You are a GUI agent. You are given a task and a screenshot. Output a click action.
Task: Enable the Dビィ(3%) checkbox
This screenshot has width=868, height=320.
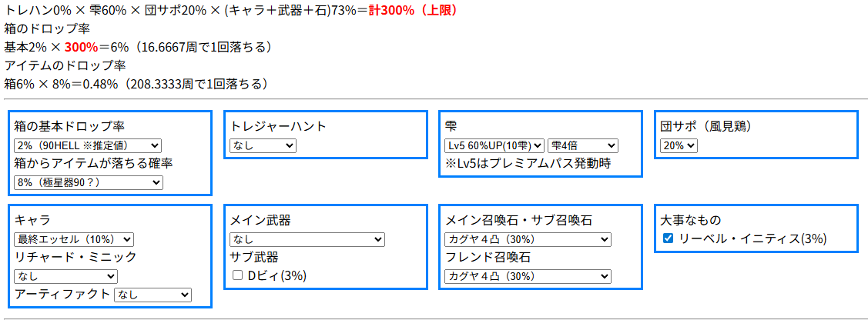(x=238, y=275)
